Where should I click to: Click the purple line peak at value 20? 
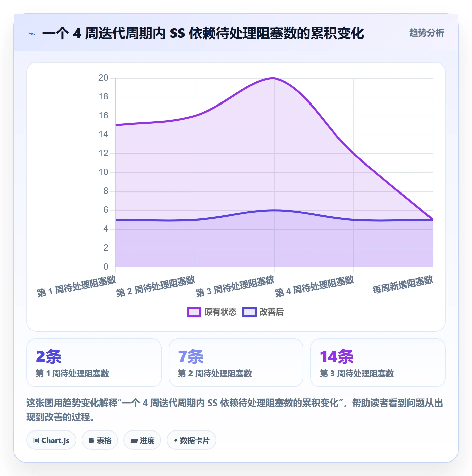pyautogui.click(x=274, y=78)
